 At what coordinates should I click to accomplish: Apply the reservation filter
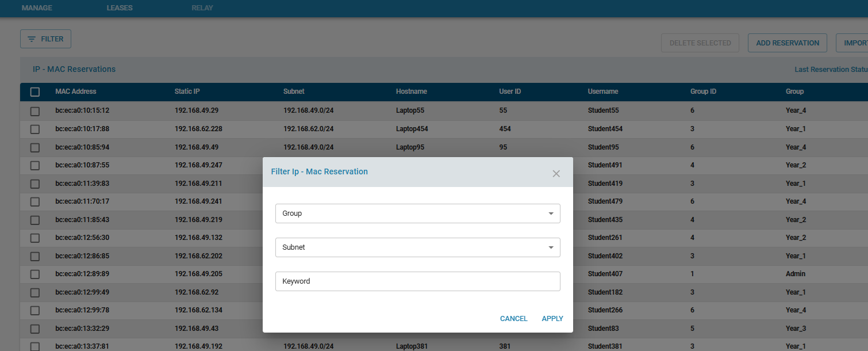552,319
